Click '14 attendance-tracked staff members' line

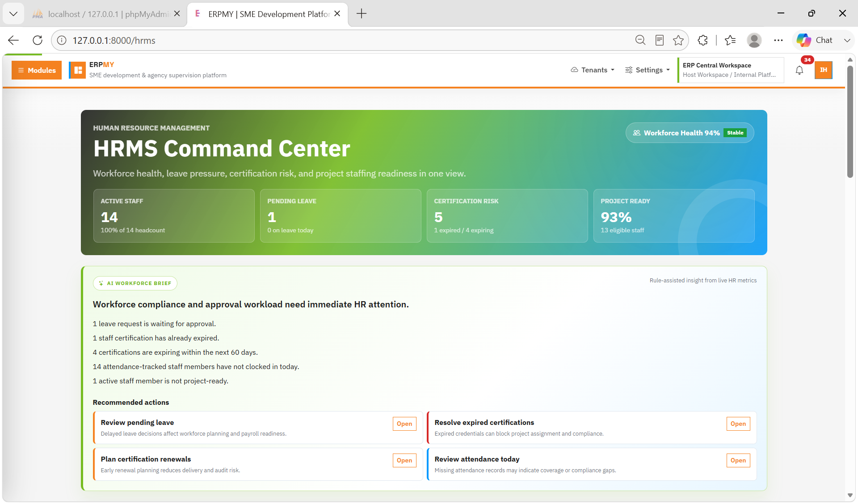pyautogui.click(x=196, y=367)
